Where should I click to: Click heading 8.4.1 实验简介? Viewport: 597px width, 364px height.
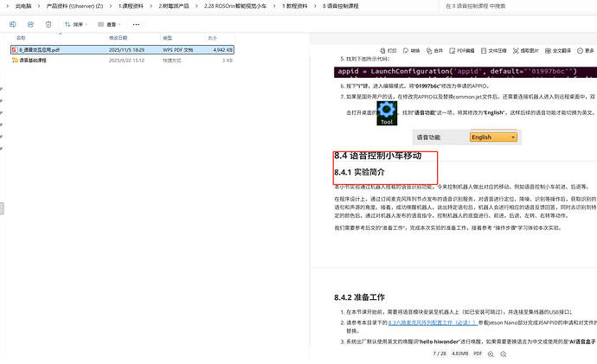(x=359, y=172)
